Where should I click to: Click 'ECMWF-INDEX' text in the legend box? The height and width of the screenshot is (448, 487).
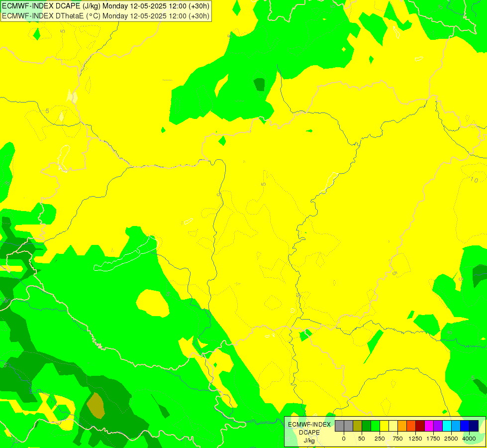(x=309, y=425)
